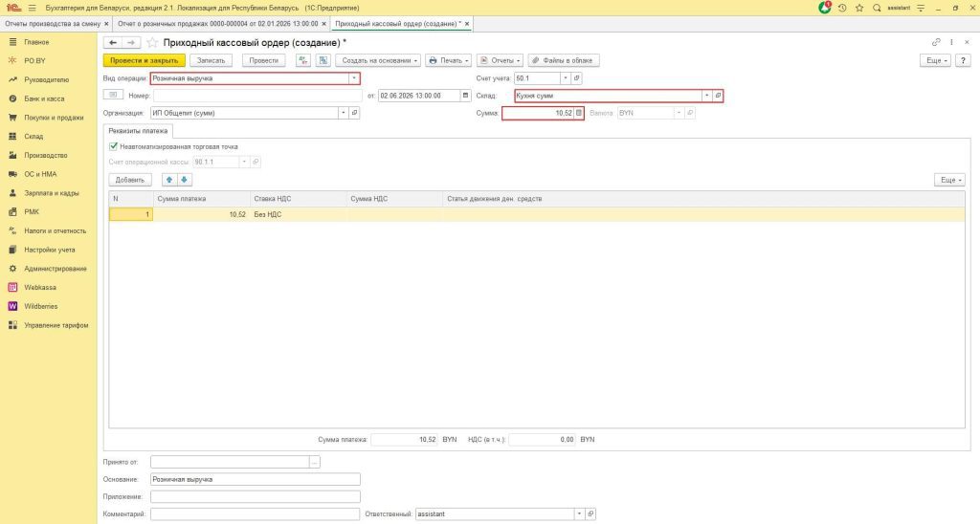The width and height of the screenshot is (980, 524).
Task: Click the back navigation arrow
Action: coord(113,43)
